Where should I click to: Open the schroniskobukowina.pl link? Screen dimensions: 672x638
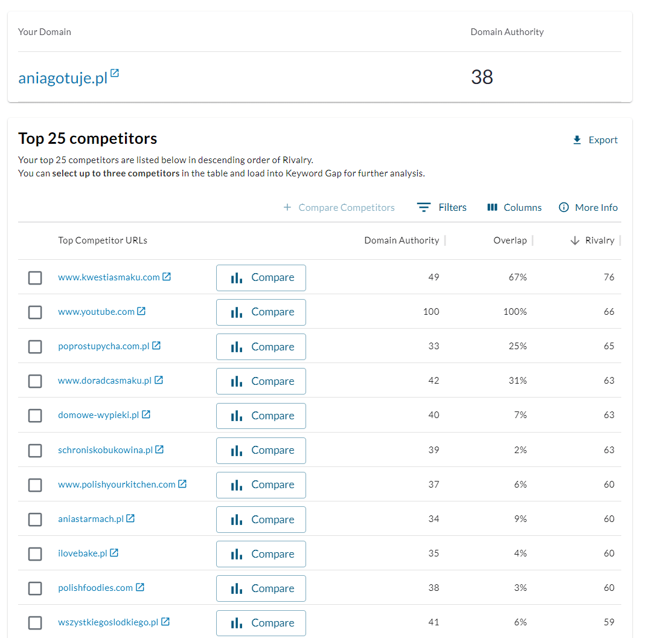tap(106, 449)
